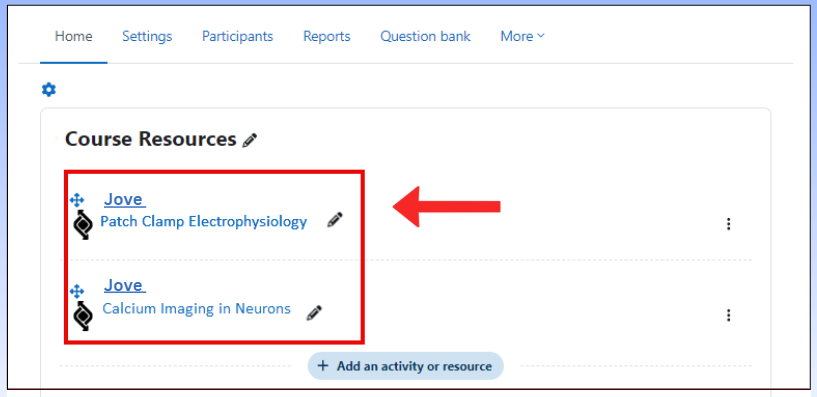Switch to the Settings tab

147,36
